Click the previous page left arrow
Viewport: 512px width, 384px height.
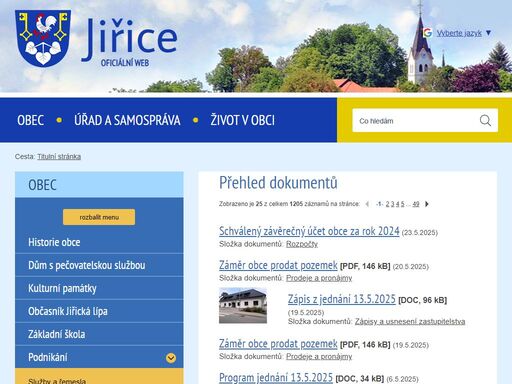click(x=367, y=204)
